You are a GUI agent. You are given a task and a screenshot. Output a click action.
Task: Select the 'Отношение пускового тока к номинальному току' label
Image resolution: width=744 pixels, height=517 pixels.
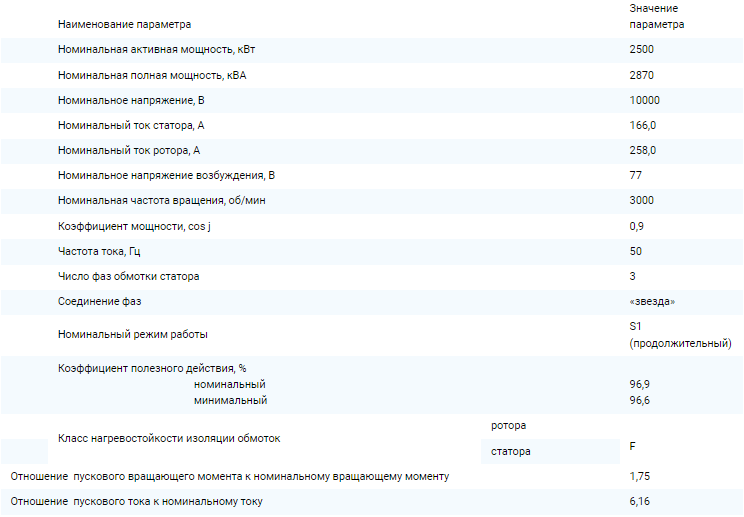pos(137,501)
